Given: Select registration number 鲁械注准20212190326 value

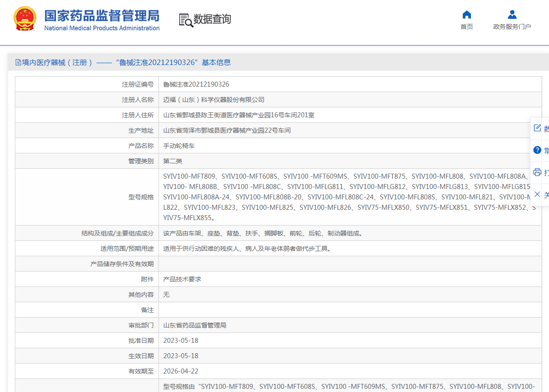Looking at the screenshot, I should (x=196, y=84).
